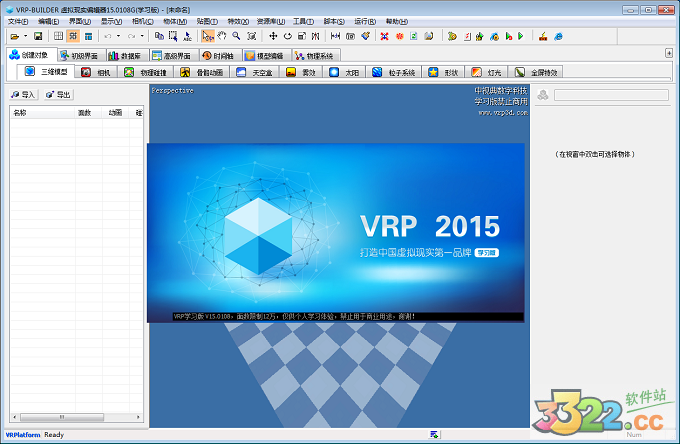This screenshot has height=444, width=680.
Task: Select the move cross-arrows tool
Action: (273, 36)
